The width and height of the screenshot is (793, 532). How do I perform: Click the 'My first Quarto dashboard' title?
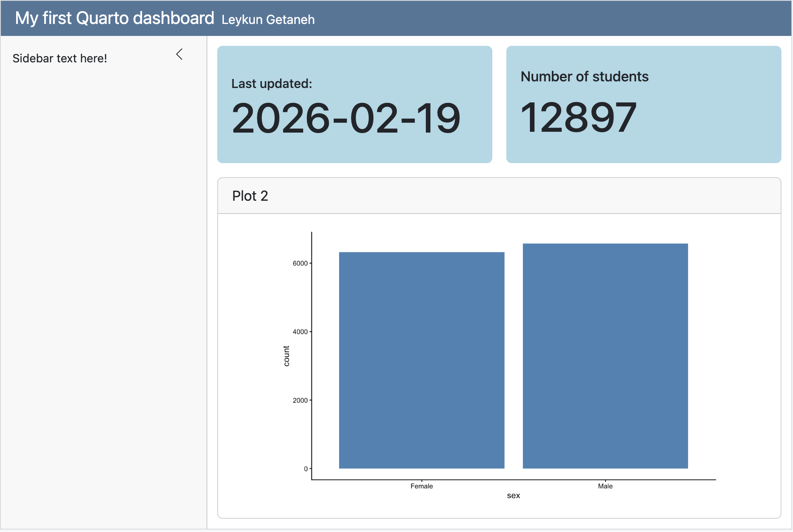pos(114,18)
